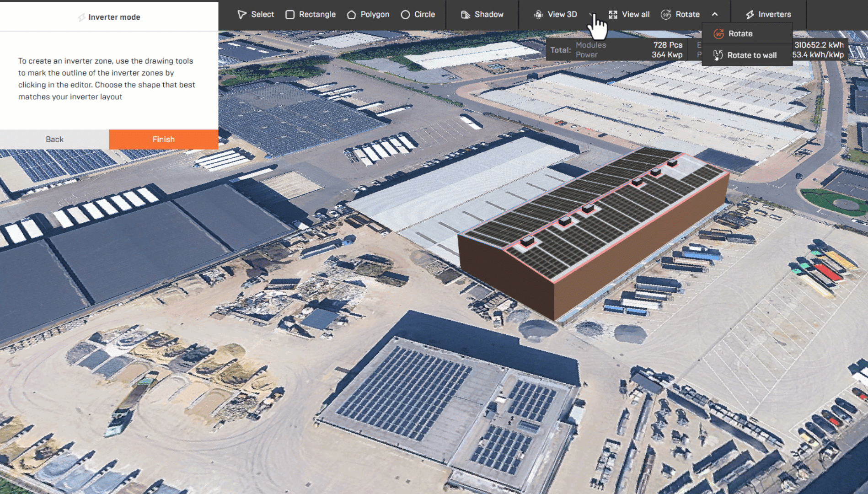Activate the Polygon drawing tool
Viewport: 868px width, 494px height.
coord(368,15)
